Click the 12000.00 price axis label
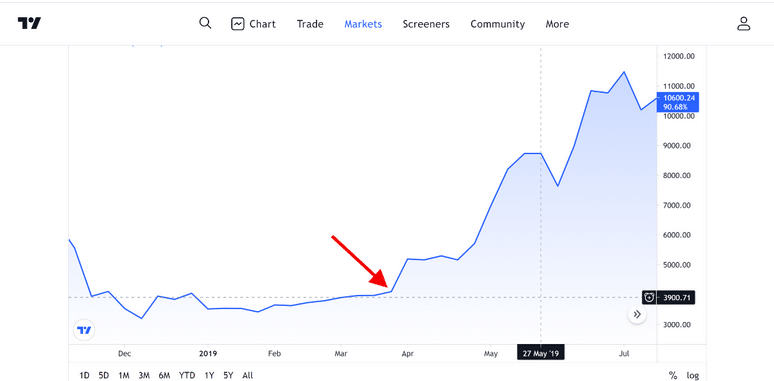This screenshot has height=381, width=774. (679, 56)
